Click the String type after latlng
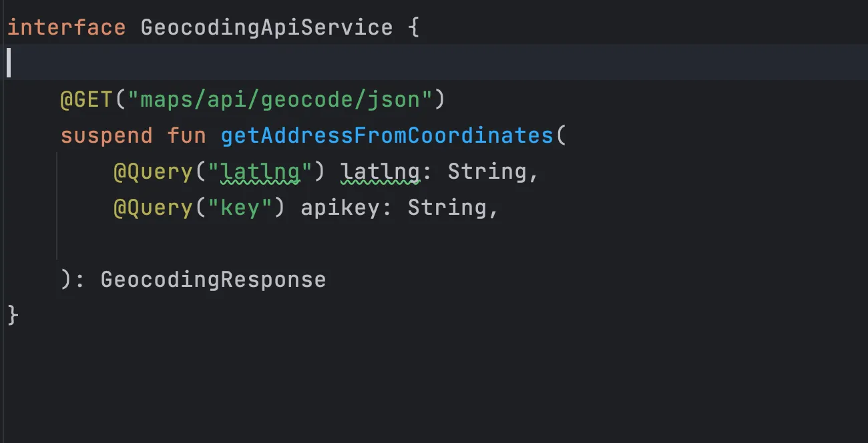The image size is (868, 443). click(x=487, y=171)
